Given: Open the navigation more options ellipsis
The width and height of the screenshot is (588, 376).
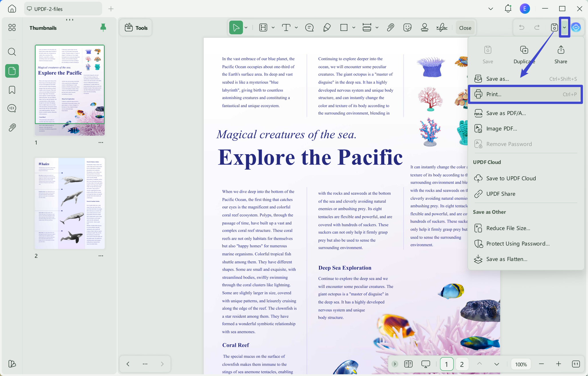Looking at the screenshot, I should point(145,364).
